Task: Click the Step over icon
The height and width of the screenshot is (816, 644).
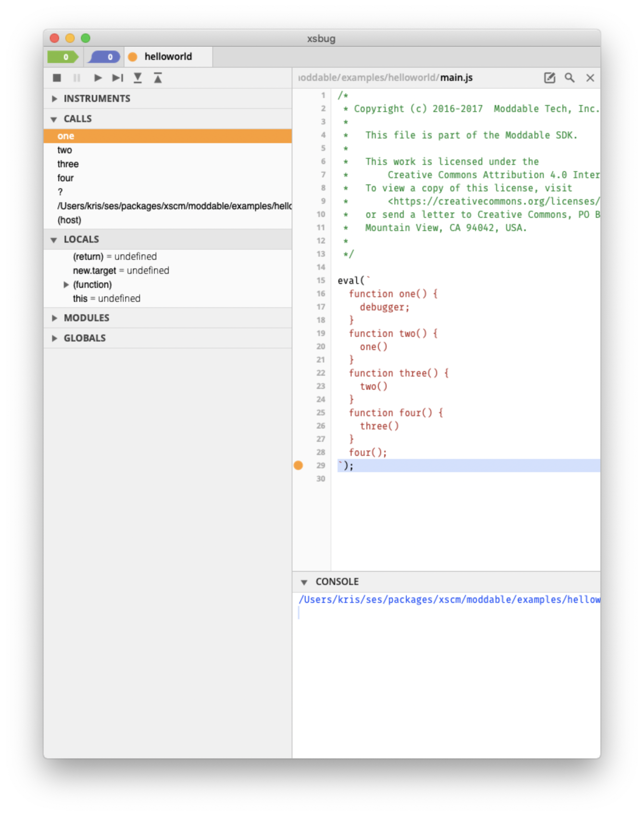Action: [117, 78]
